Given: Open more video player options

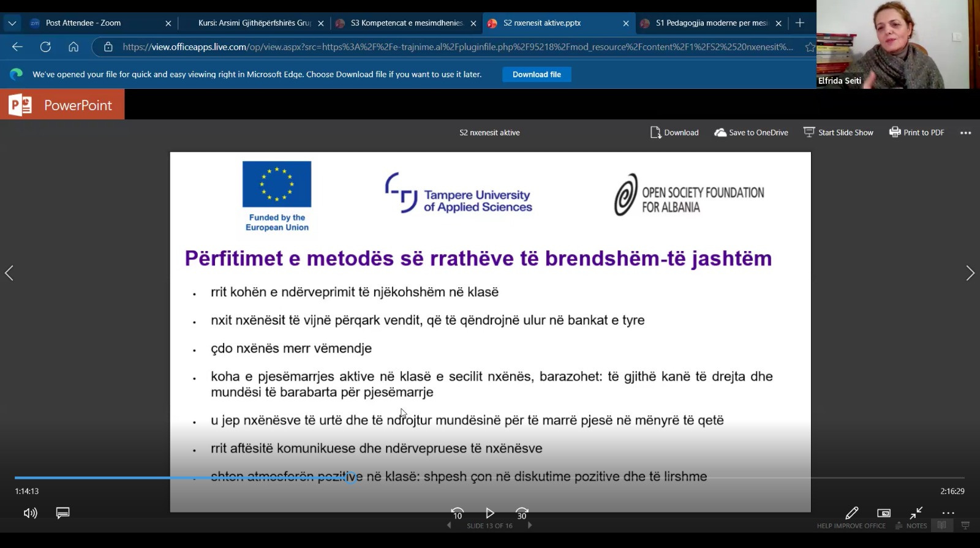Looking at the screenshot, I should (948, 513).
